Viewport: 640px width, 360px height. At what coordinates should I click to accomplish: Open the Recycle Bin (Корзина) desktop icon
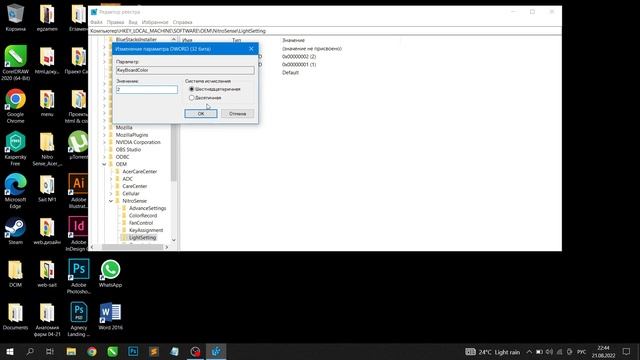click(x=16, y=17)
